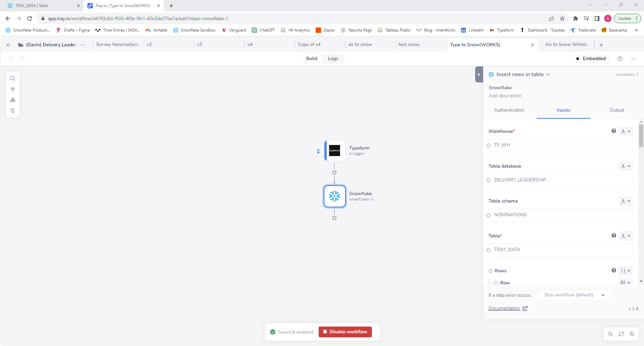
Task: Open the project ellipsis menu
Action: (x=83, y=45)
